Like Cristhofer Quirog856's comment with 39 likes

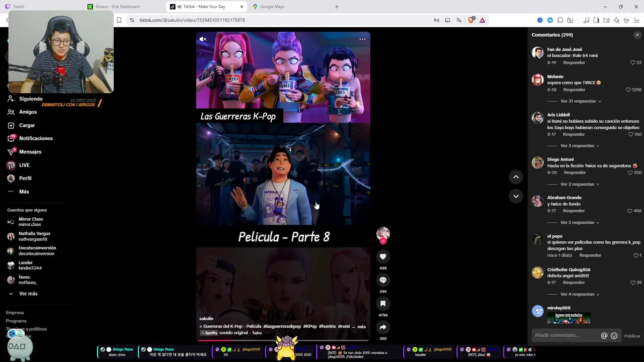pyautogui.click(x=633, y=283)
